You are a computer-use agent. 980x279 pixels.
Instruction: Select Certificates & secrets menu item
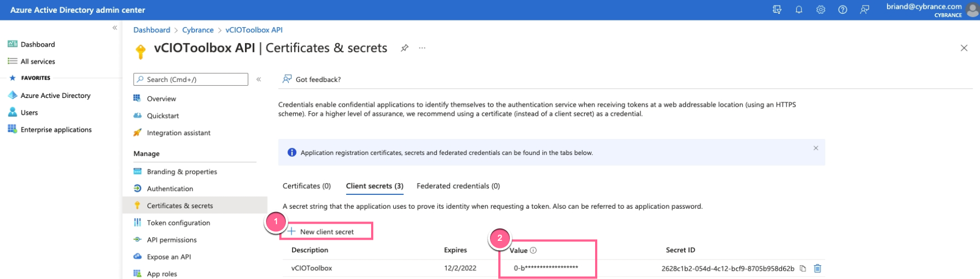pos(195,205)
